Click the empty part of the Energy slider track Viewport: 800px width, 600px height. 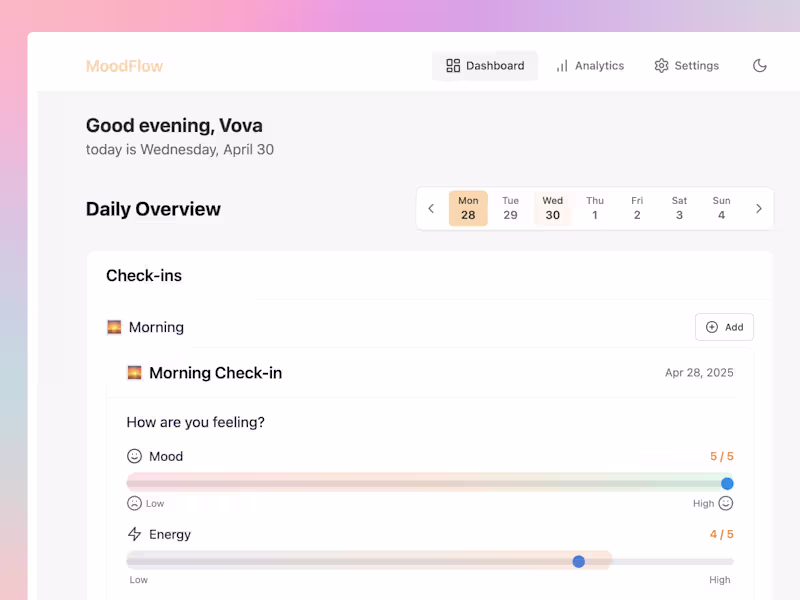pyautogui.click(x=672, y=561)
